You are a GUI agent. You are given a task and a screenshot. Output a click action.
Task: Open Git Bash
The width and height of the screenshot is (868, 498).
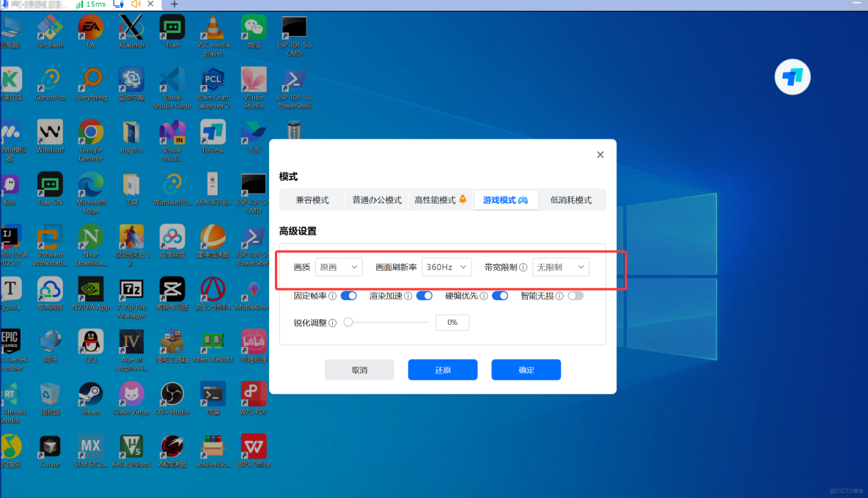(49, 29)
